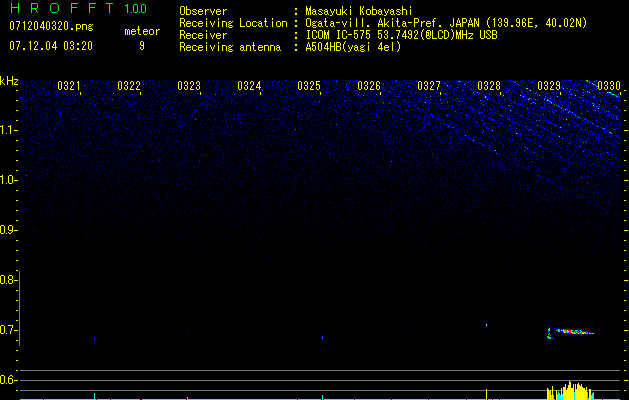Click the 0325 time marker
Screen dimensions: 629x400
(309, 86)
